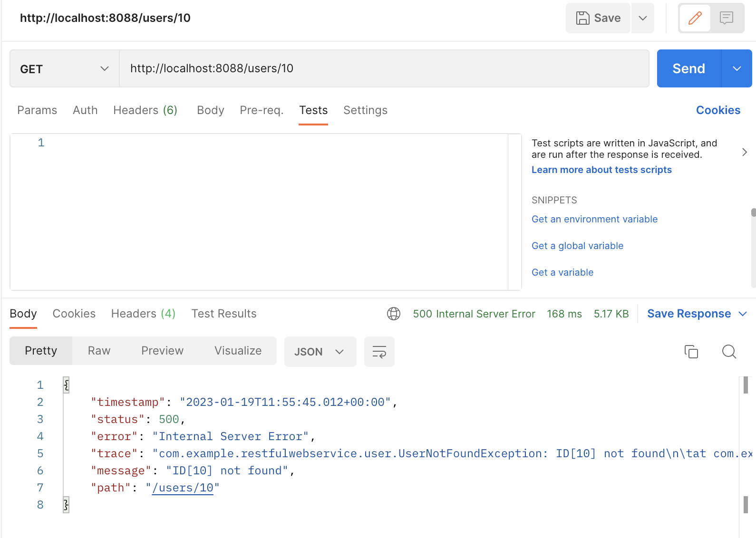Switch to request Headers (6) tab
This screenshot has height=538, width=756.
pyautogui.click(x=145, y=110)
